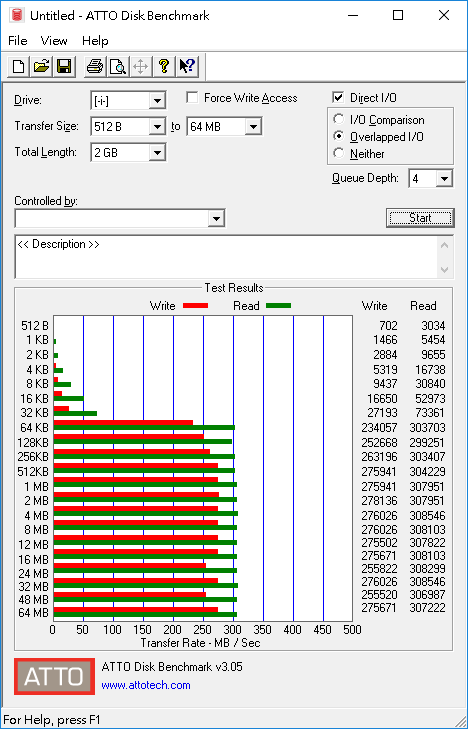The width and height of the screenshot is (468, 729).
Task: Maximize the benchmark window
Action: pos(398,15)
